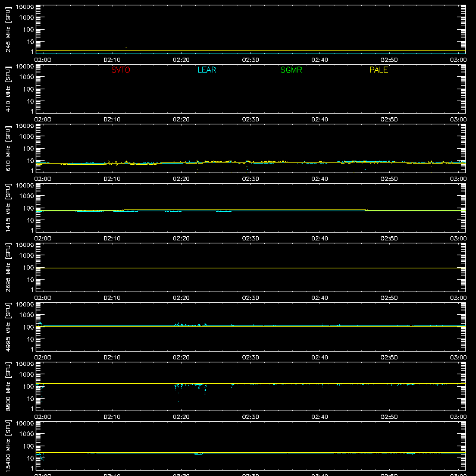The height and width of the screenshot is (476, 476).
Task: Click the 1000 tick label on 4995 MHz panel
Action: pyautogui.click(x=27, y=315)
